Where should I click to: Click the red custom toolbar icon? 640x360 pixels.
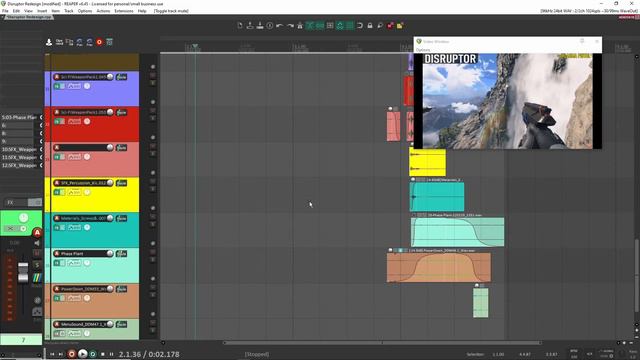coord(390,26)
